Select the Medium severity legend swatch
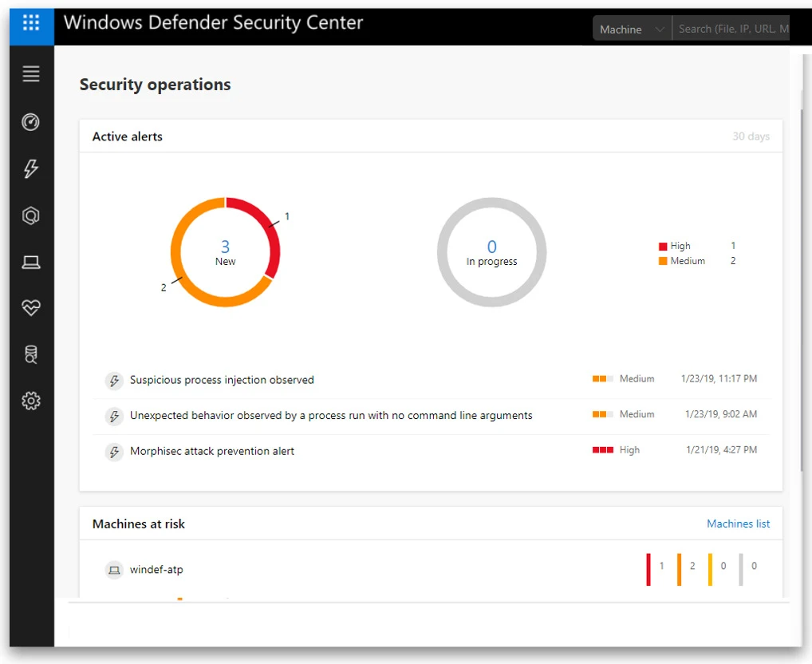 pos(663,261)
